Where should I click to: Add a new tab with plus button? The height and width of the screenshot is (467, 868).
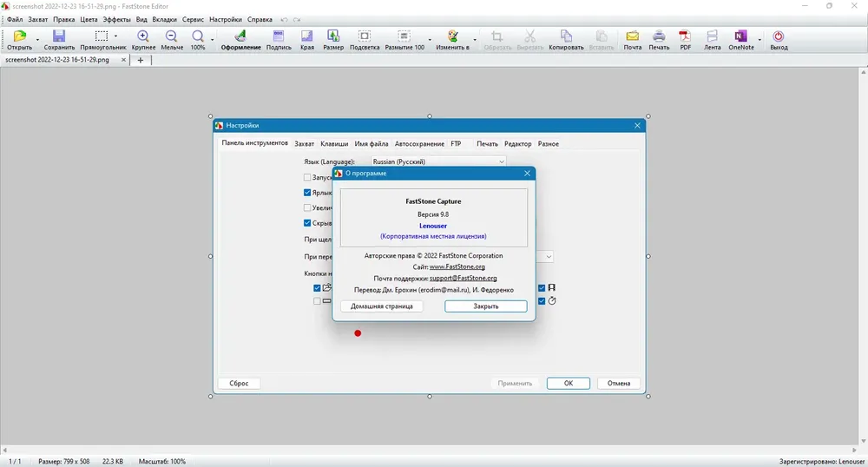click(141, 60)
